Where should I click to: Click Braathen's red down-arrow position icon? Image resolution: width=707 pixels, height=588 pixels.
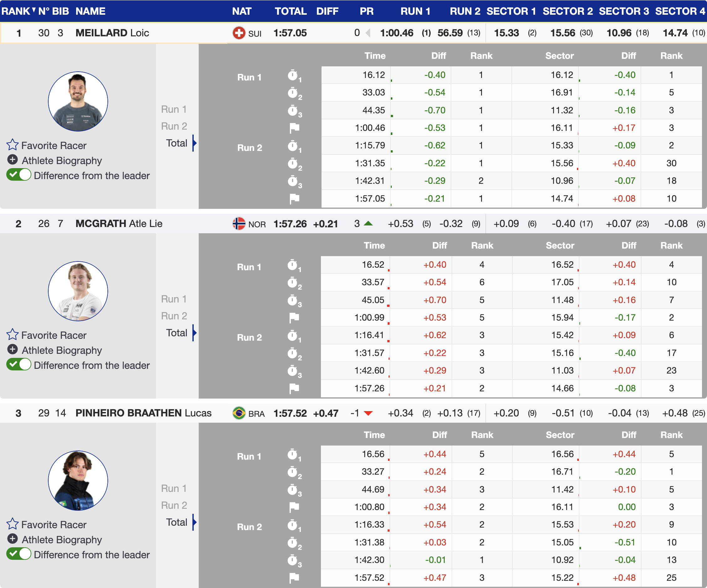(368, 413)
